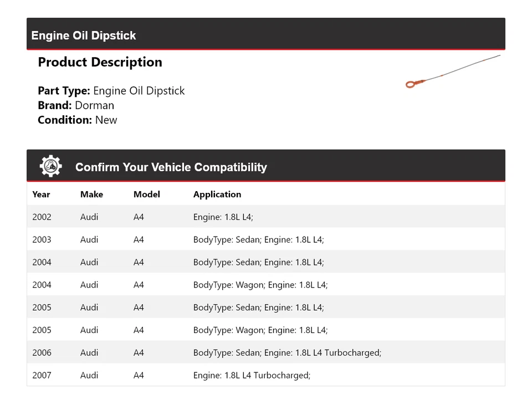The width and height of the screenshot is (532, 404).
Task: Click the 2005 Sedan application text
Action: 258,308
